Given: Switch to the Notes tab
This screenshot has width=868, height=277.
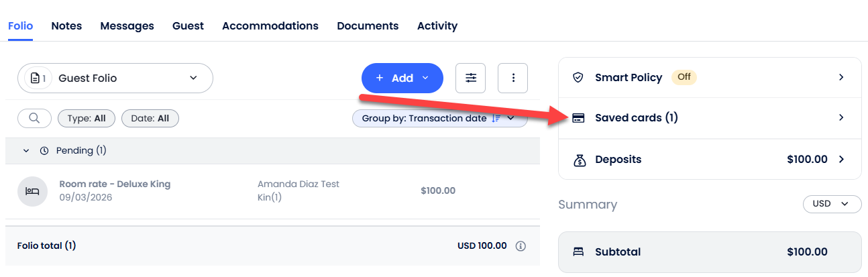Looking at the screenshot, I should 66,25.
